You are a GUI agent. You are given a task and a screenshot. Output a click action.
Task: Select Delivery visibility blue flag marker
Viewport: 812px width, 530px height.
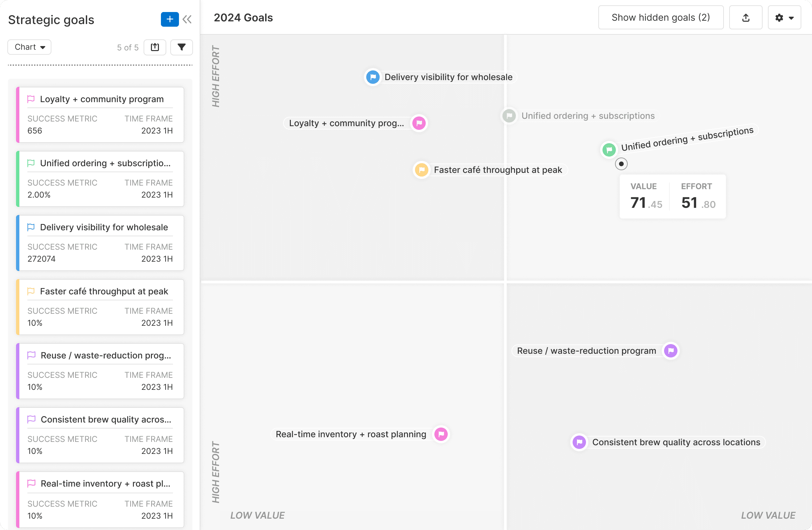pos(373,77)
